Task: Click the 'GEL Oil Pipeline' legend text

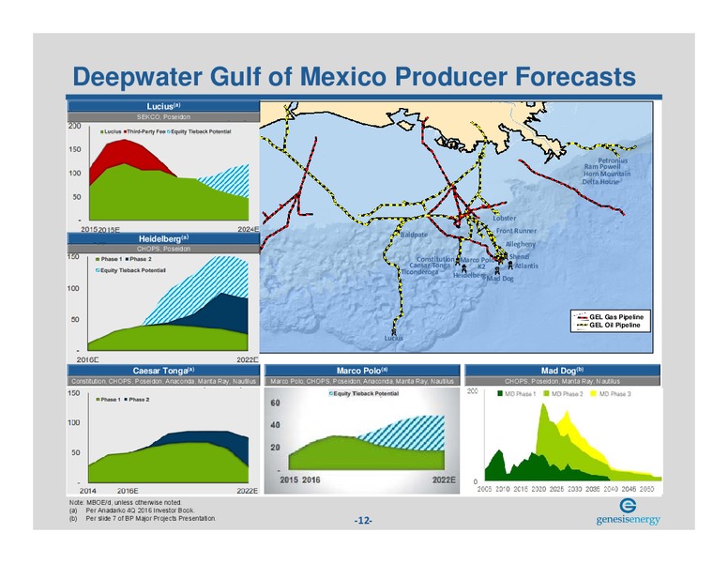Action: pos(614,326)
